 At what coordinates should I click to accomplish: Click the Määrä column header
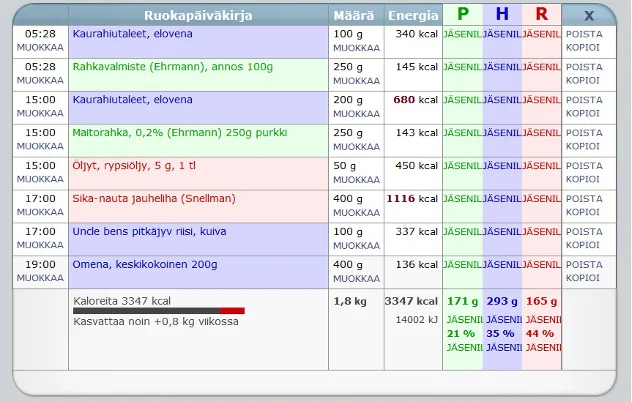(356, 15)
